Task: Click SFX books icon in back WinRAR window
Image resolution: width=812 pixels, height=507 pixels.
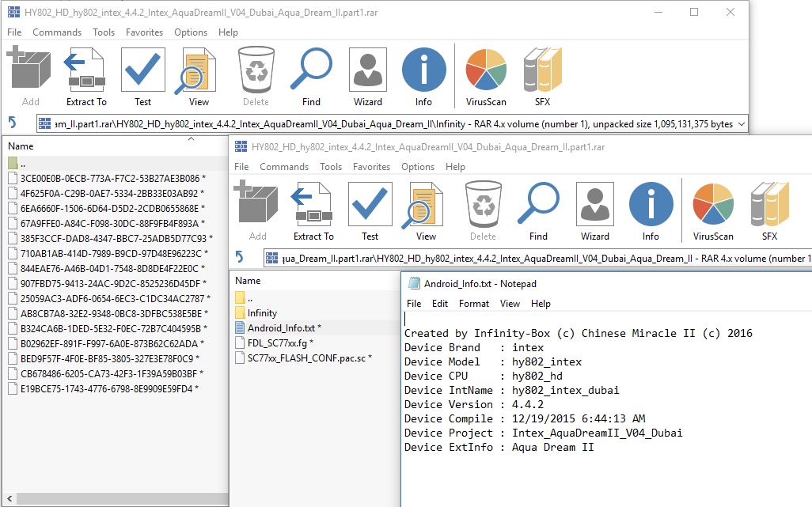Action: 542,70
